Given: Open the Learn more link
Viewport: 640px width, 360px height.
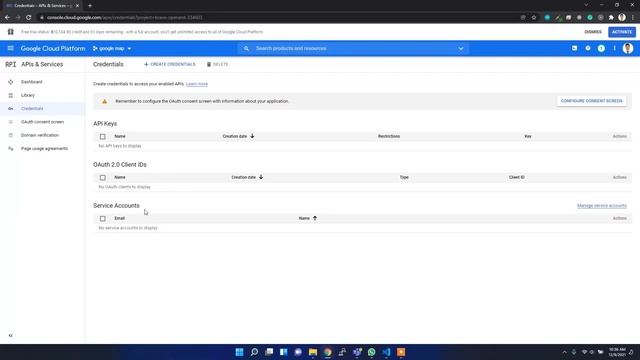Looking at the screenshot, I should pyautogui.click(x=197, y=84).
